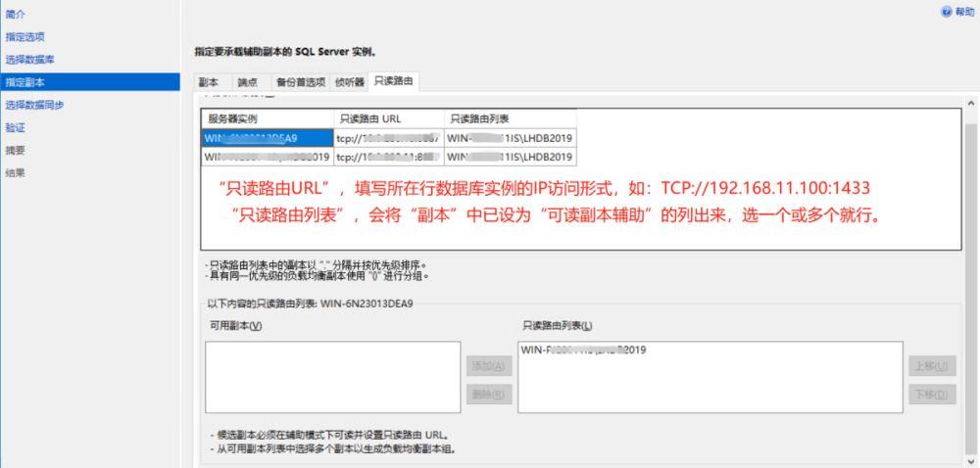Click the 删除 button
Screen dimensions: 980x468
489,394
